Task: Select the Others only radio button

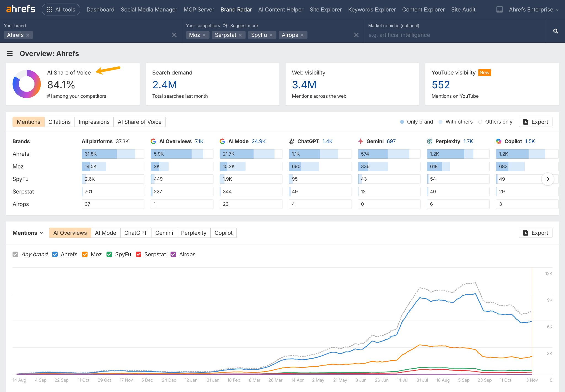Action: [480, 122]
